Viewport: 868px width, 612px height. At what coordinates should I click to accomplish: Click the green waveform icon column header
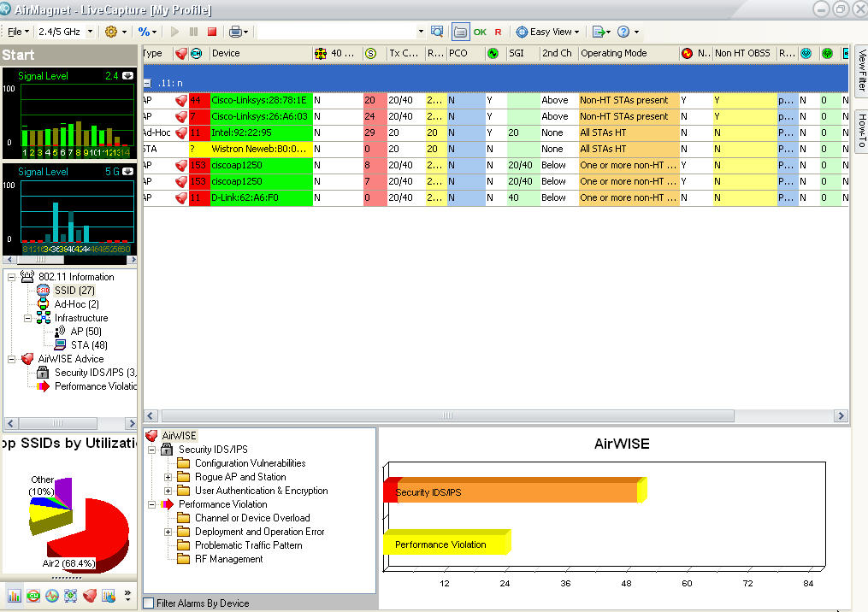(x=492, y=53)
